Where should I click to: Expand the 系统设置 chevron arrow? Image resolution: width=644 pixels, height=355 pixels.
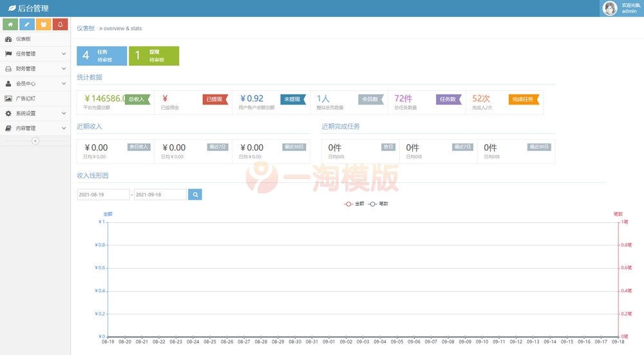[64, 113]
